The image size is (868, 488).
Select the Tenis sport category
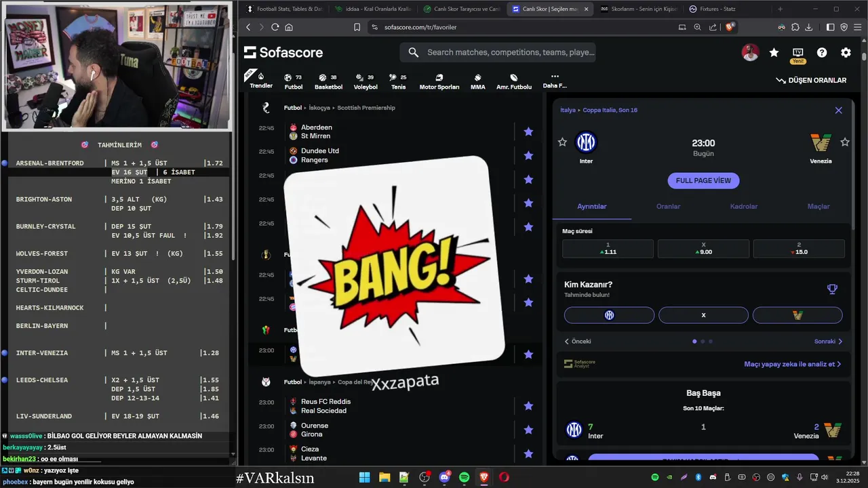tap(398, 81)
